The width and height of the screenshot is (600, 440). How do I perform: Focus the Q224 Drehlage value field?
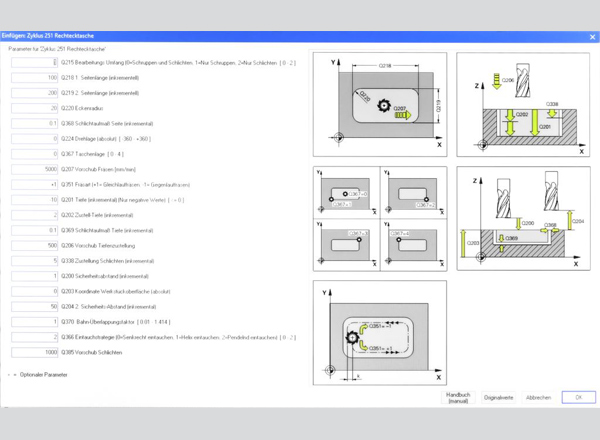coord(35,139)
